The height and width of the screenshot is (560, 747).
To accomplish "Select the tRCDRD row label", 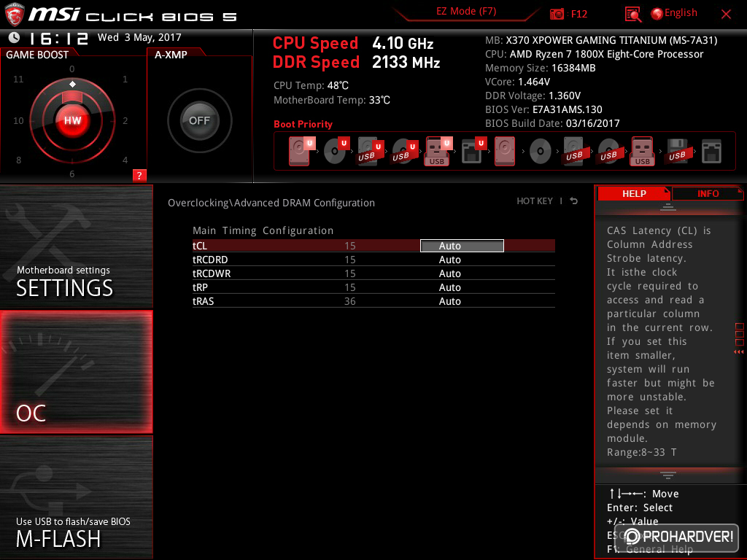I will 210,260.
